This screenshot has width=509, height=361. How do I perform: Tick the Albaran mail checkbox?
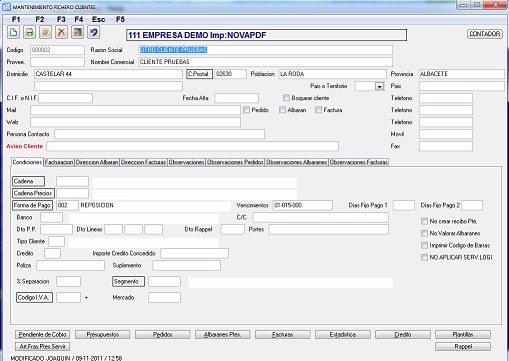click(x=282, y=110)
